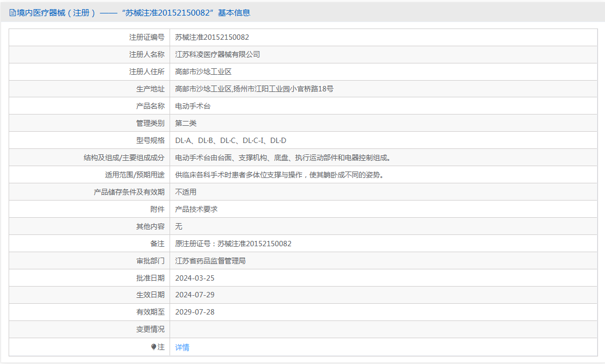Click the 备注 label
This screenshot has width=605, height=364.
[x=157, y=244]
